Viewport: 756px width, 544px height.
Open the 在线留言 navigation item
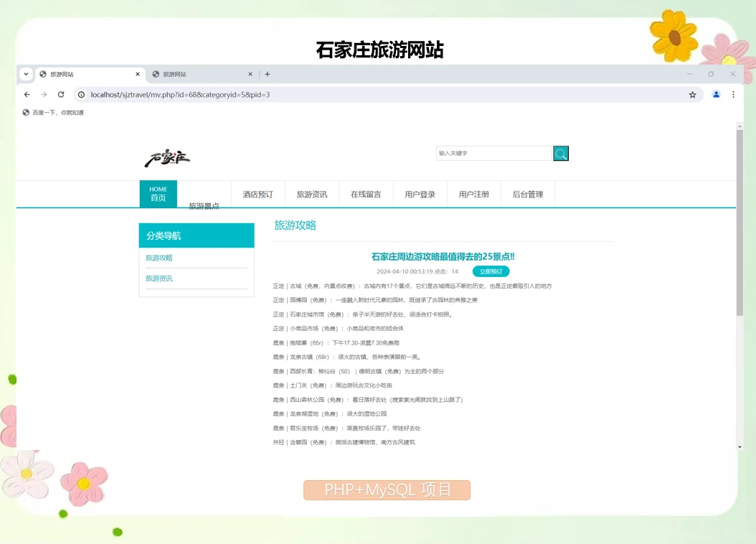(366, 193)
